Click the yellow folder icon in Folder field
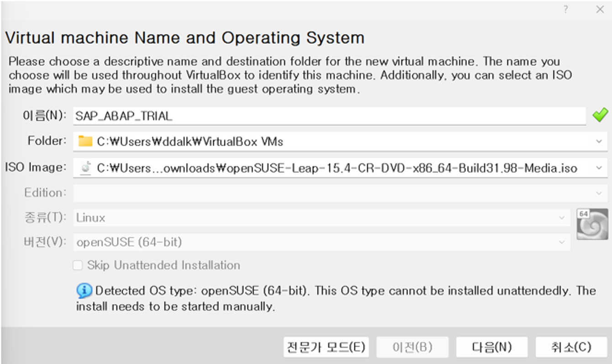The height and width of the screenshot is (364, 612). [85, 142]
